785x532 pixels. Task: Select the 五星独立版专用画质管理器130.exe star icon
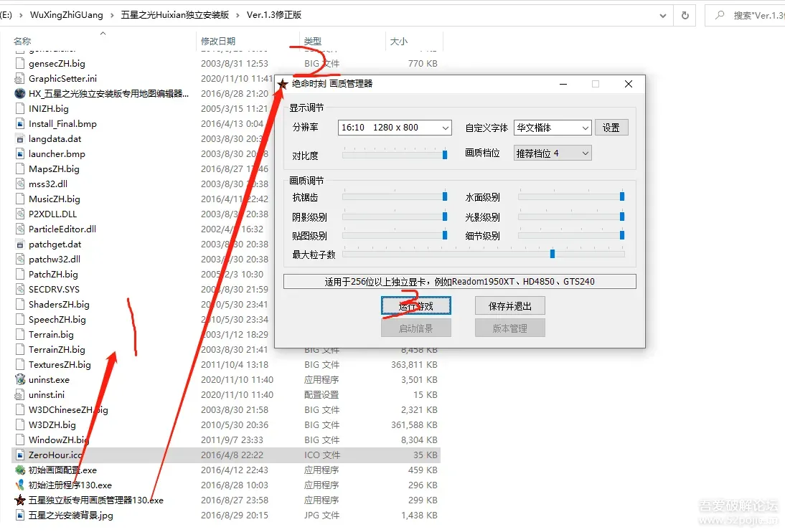(20, 500)
